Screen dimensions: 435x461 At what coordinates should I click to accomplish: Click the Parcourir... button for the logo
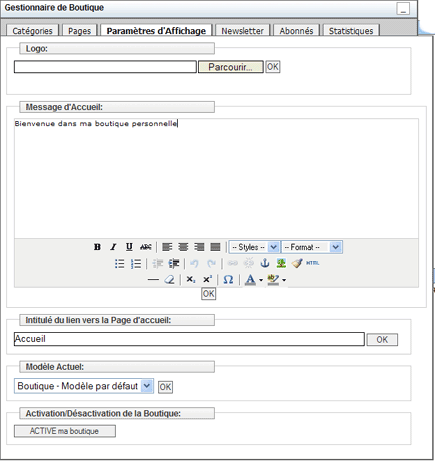click(x=231, y=67)
